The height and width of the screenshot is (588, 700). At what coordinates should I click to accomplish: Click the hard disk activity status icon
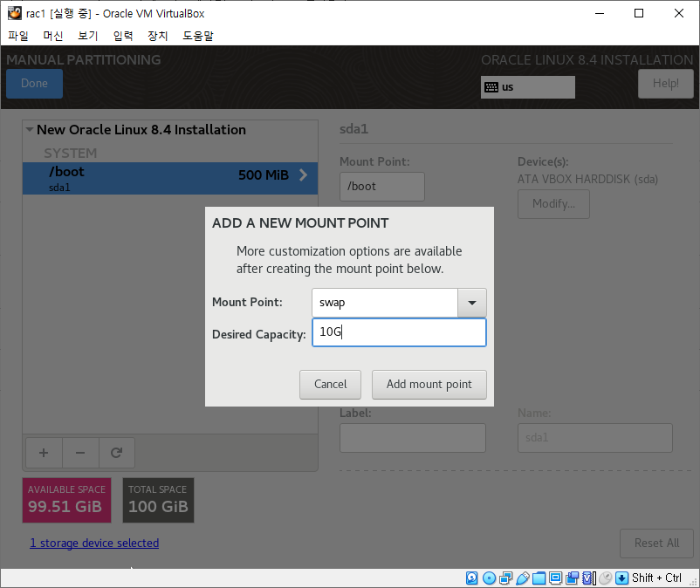[x=472, y=578]
